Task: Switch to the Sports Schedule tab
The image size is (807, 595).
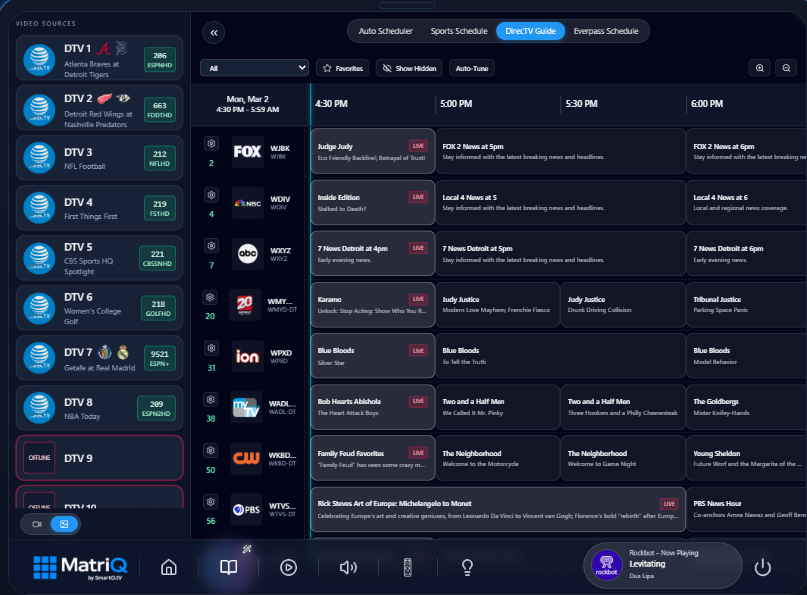Action: pos(458,30)
